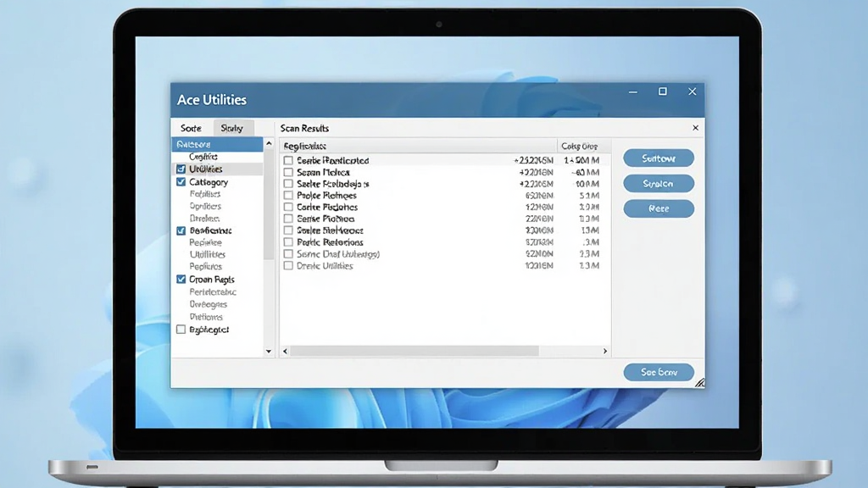This screenshot has width=868, height=488.
Task: Select the "Crglfite" sidebar item
Action: [203, 157]
